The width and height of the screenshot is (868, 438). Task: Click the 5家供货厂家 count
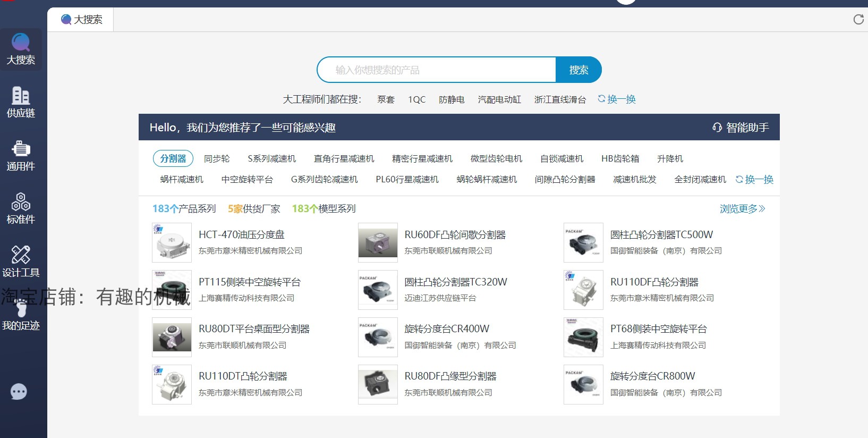(x=254, y=208)
